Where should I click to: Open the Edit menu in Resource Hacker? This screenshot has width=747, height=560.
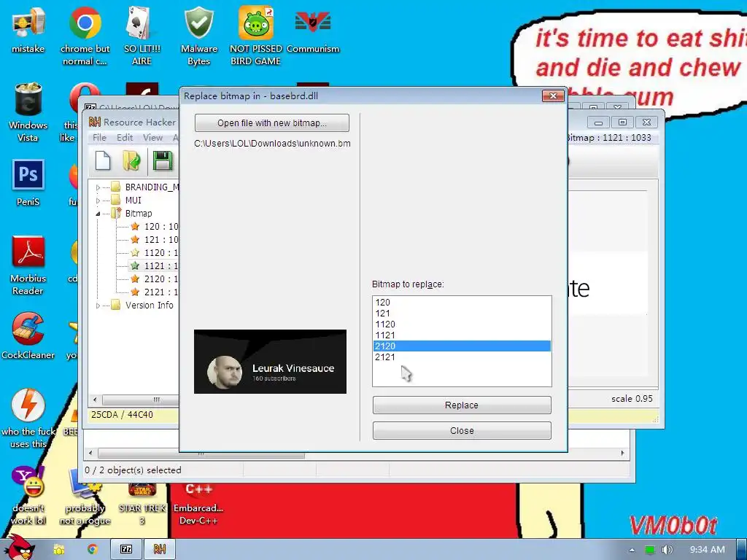point(125,138)
